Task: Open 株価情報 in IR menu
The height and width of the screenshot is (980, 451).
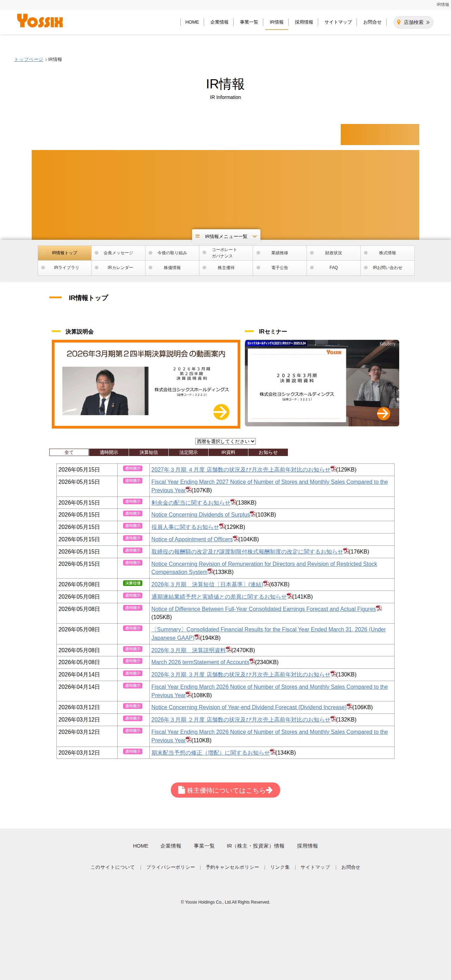Action: coord(172,268)
